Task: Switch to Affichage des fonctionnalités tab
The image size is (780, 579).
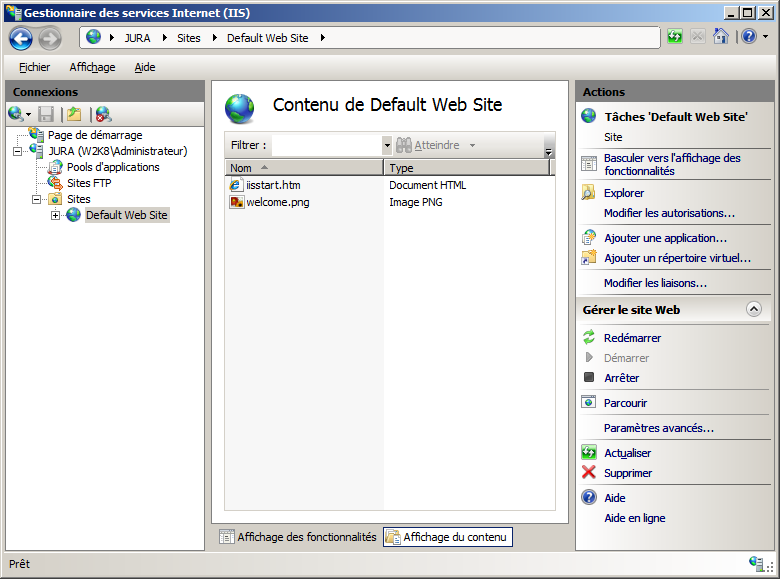Action: [x=297, y=537]
